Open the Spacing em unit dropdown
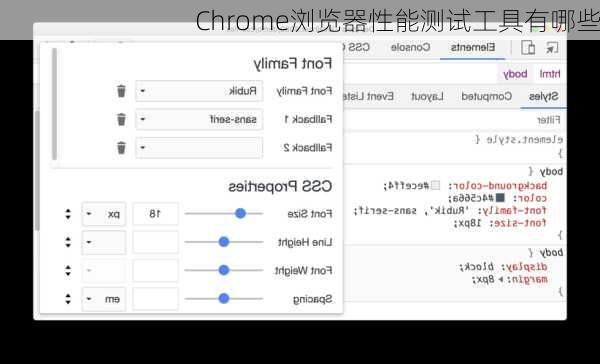The image size is (600, 364). [x=104, y=299]
